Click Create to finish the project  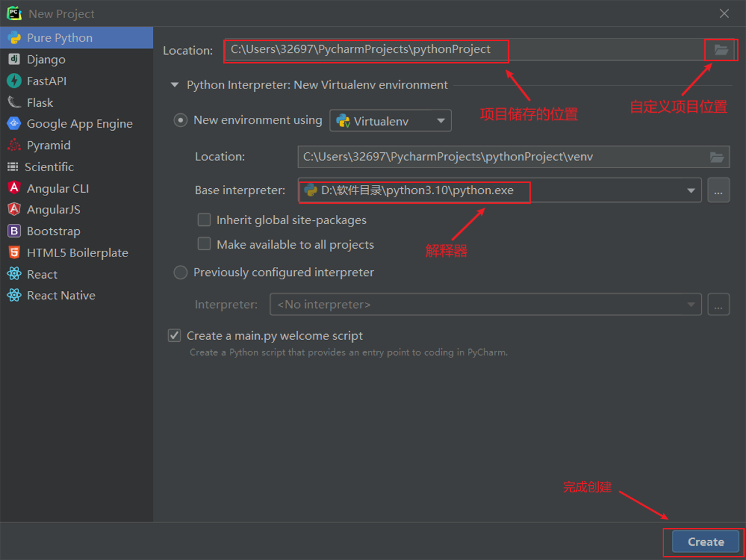tap(706, 542)
